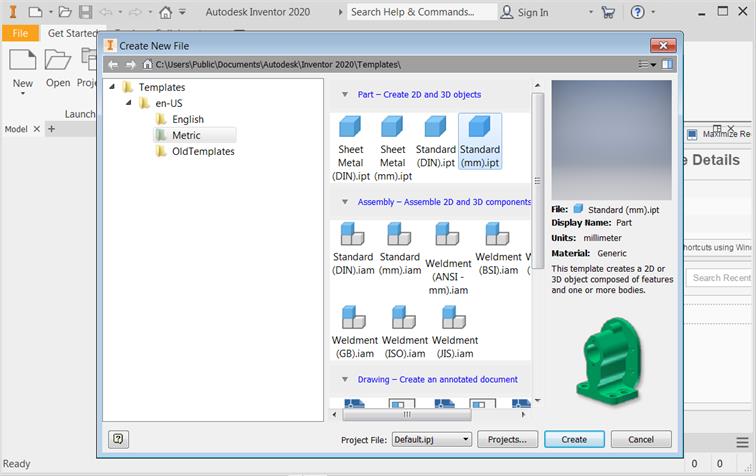Click the Forward arrow in dialog path bar
Viewport: 756px width, 476px height.
[x=130, y=65]
